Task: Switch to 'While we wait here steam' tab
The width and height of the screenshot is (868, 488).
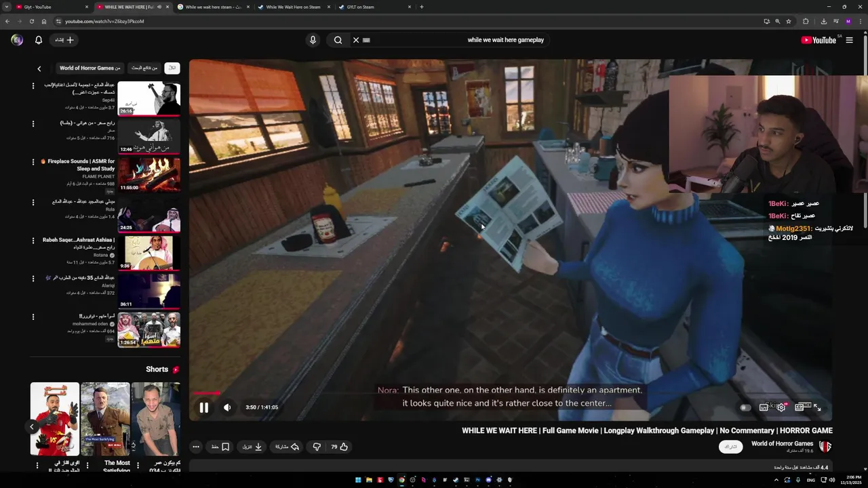Action: [212, 7]
